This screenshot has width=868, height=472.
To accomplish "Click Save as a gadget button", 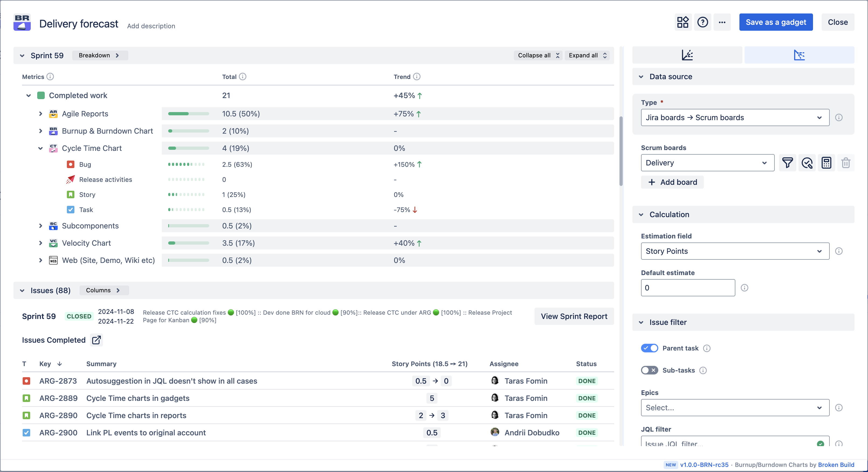I will [x=776, y=22].
